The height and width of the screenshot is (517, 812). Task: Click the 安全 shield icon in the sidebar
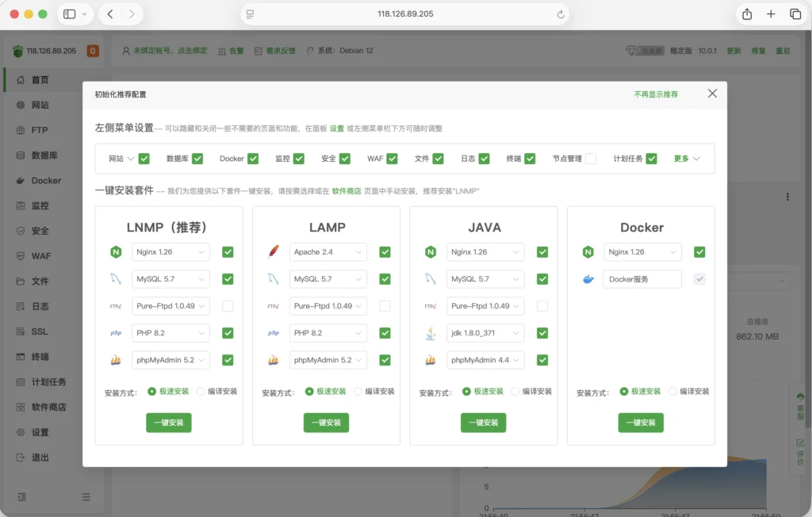click(x=21, y=231)
